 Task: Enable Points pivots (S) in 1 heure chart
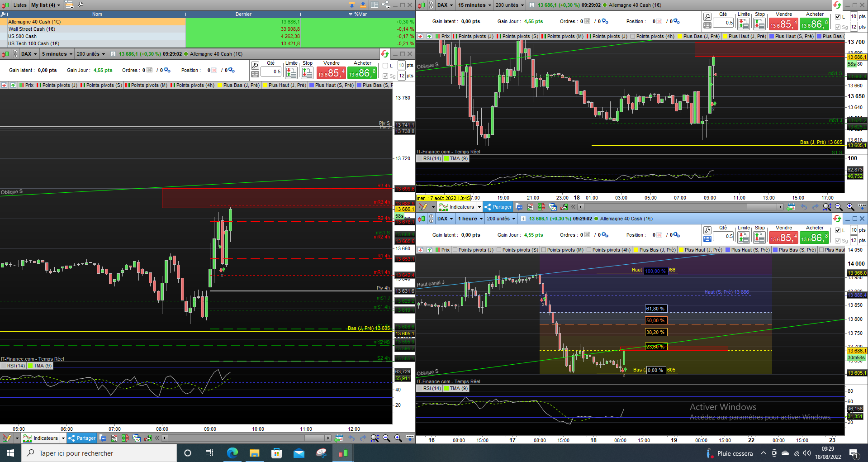(x=499, y=250)
